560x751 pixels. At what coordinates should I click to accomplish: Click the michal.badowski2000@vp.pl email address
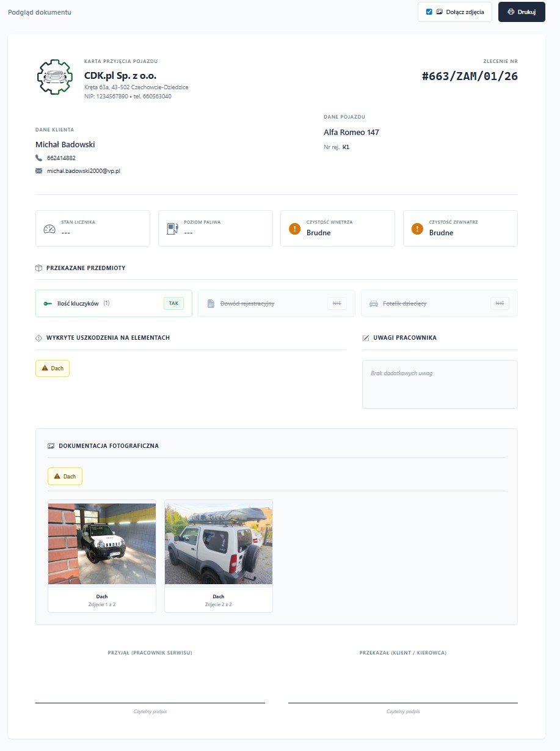click(x=84, y=171)
